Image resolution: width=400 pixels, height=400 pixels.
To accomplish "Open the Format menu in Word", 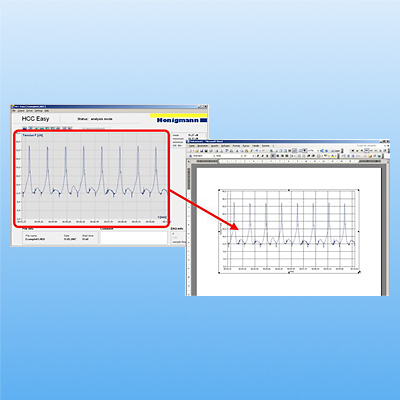I will tap(236, 146).
